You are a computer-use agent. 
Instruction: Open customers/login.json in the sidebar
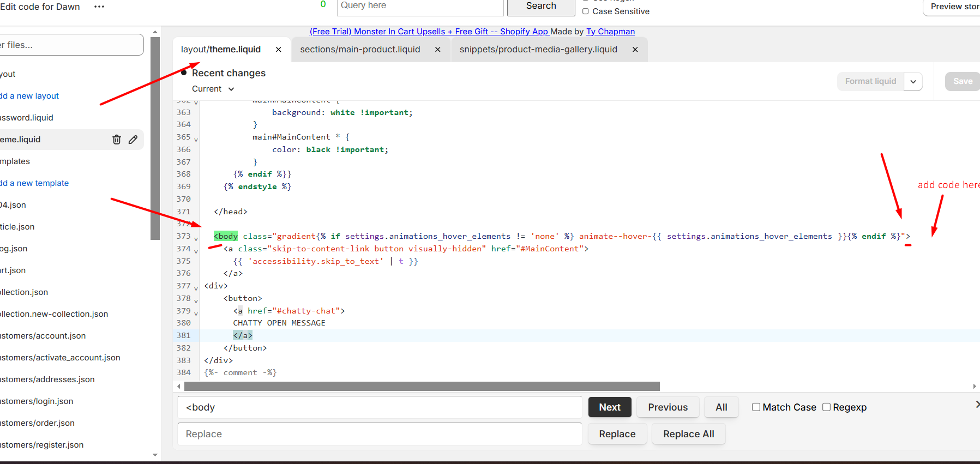coord(37,401)
